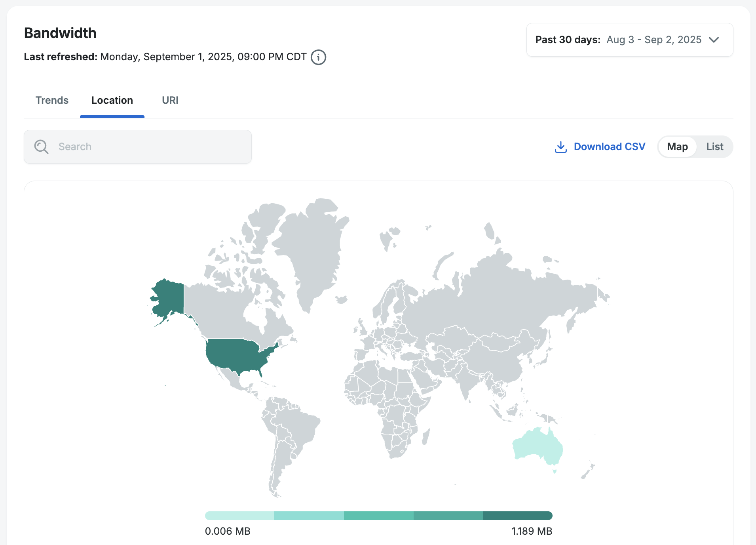Expand date picker using the chevron arrow
Image resolution: width=756 pixels, height=545 pixels.
(x=714, y=40)
